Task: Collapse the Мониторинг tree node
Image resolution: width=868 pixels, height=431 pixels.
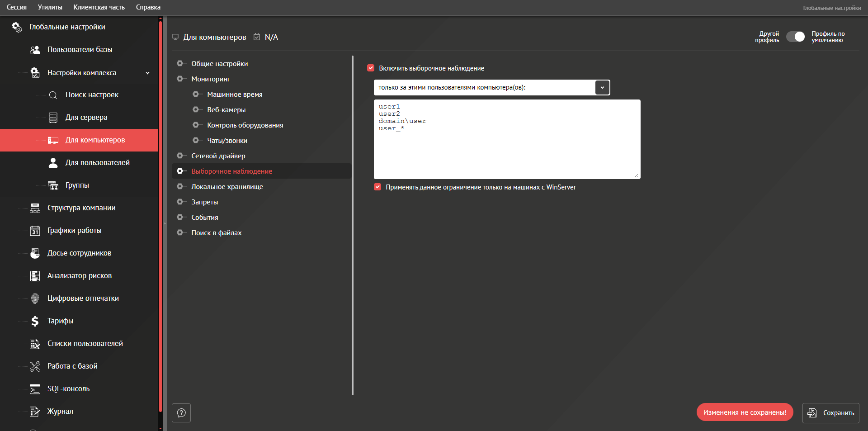Action: (x=180, y=79)
